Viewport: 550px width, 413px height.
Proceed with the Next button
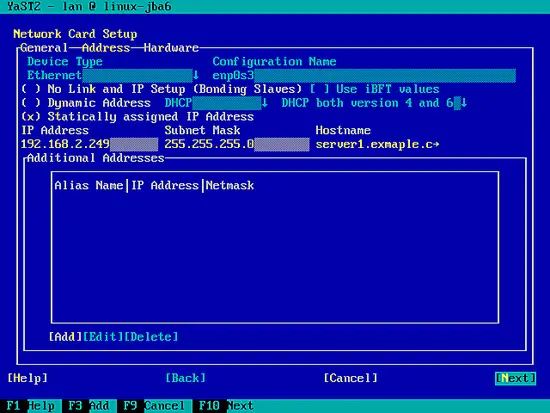(x=515, y=378)
